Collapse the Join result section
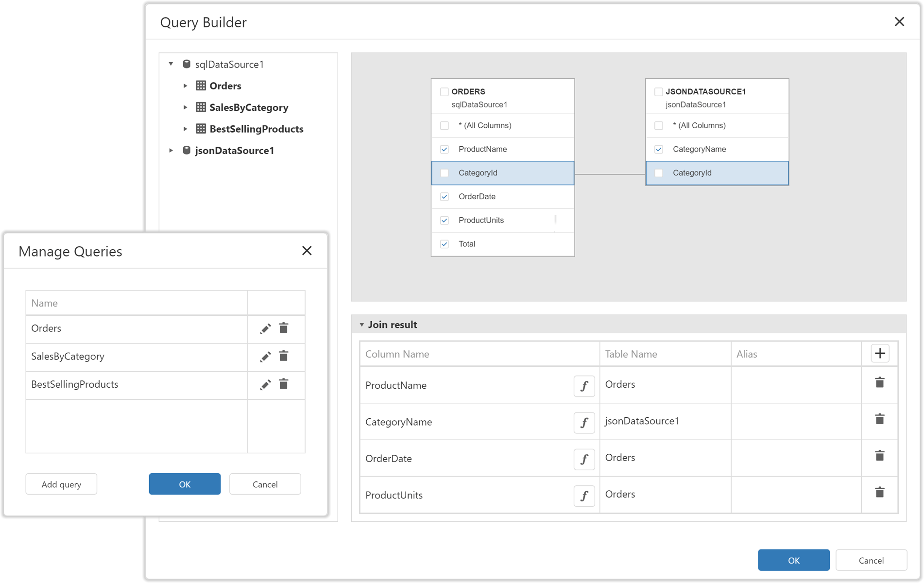This screenshot has height=583, width=924. click(x=362, y=324)
